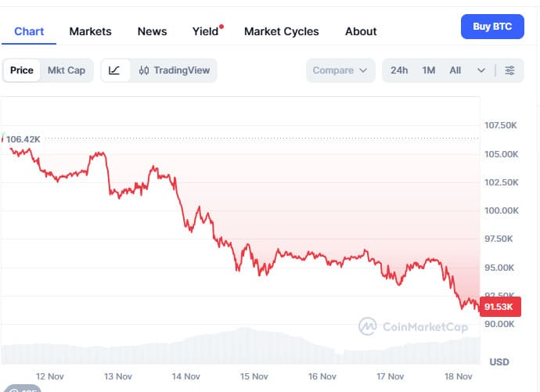Open chart settings sliders icon
This screenshot has height=392, width=540.
tap(510, 70)
